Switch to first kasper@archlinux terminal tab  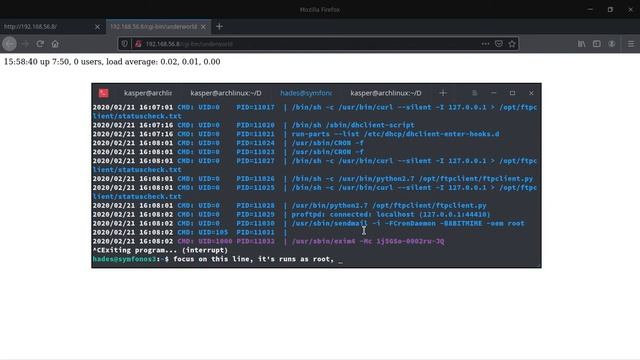click(148, 93)
